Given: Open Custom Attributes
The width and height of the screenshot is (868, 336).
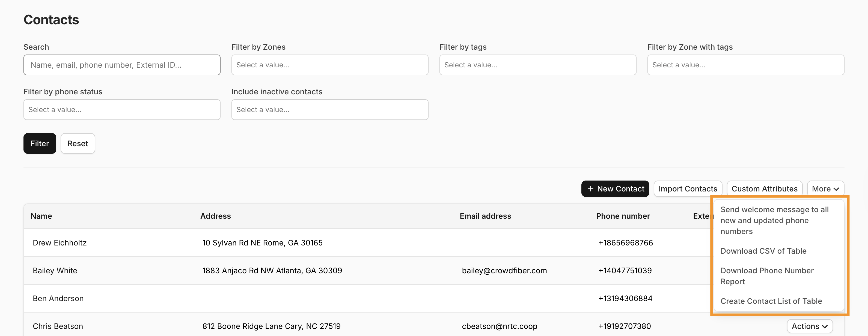Looking at the screenshot, I should [765, 188].
